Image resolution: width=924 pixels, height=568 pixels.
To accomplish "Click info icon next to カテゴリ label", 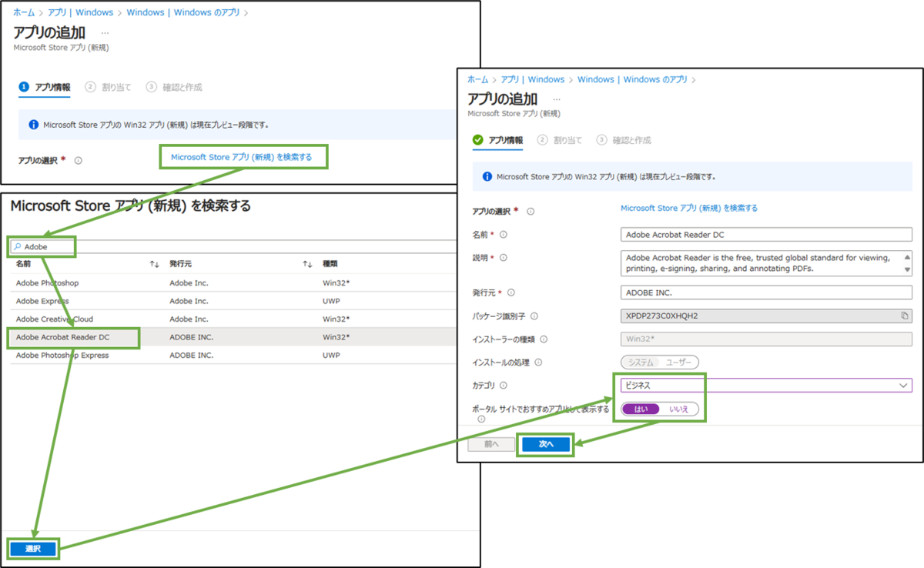I will (503, 385).
